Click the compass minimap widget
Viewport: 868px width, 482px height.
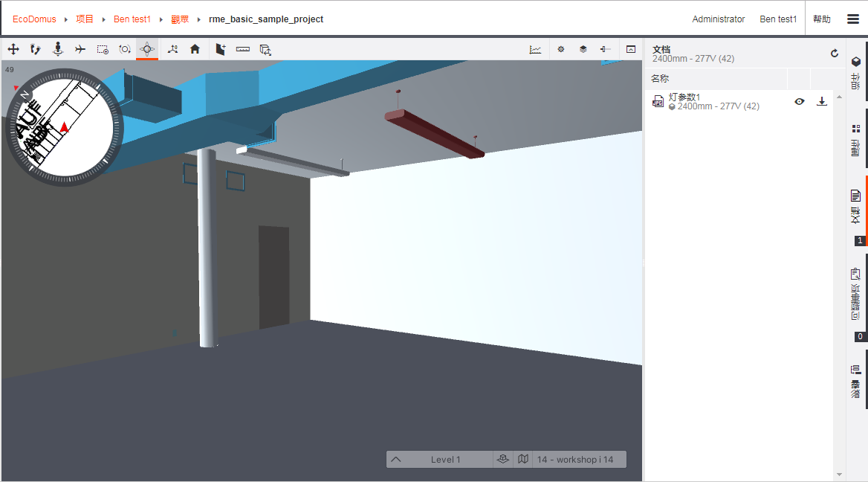[x=64, y=127]
